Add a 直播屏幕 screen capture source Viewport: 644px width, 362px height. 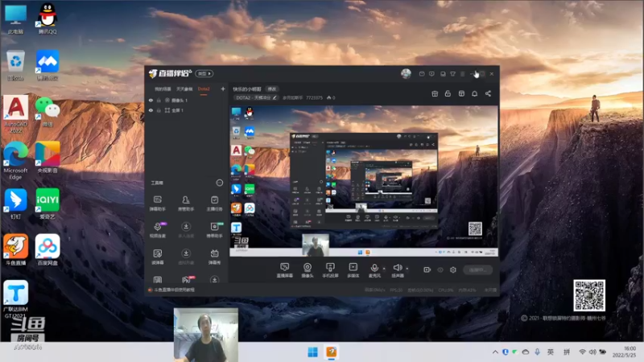click(x=285, y=270)
